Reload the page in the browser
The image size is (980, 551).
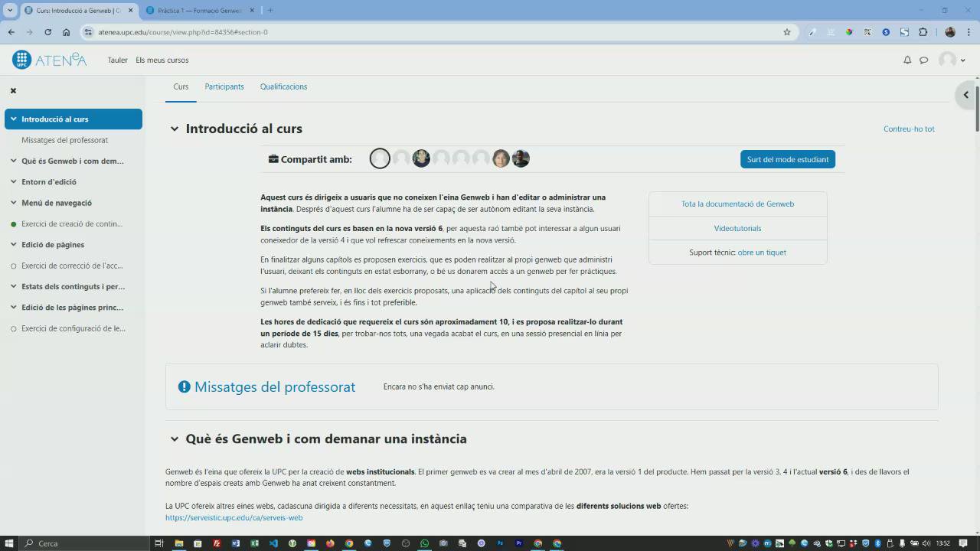(x=47, y=32)
